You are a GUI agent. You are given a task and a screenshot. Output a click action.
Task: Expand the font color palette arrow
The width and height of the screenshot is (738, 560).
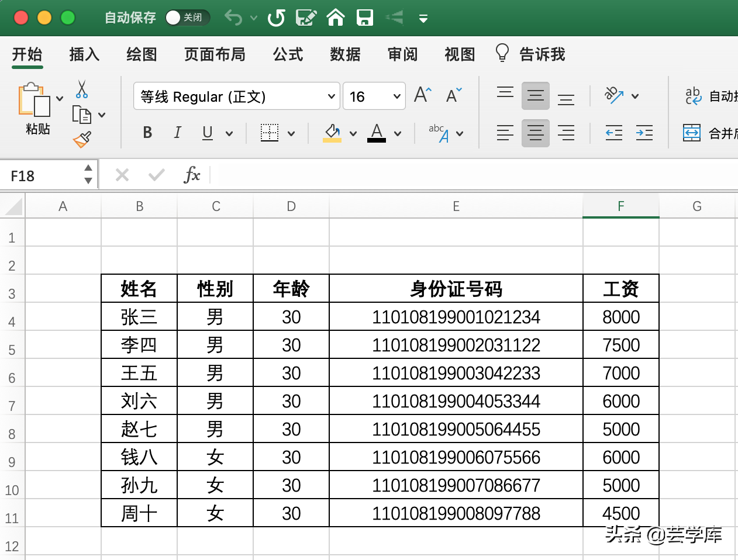[398, 134]
